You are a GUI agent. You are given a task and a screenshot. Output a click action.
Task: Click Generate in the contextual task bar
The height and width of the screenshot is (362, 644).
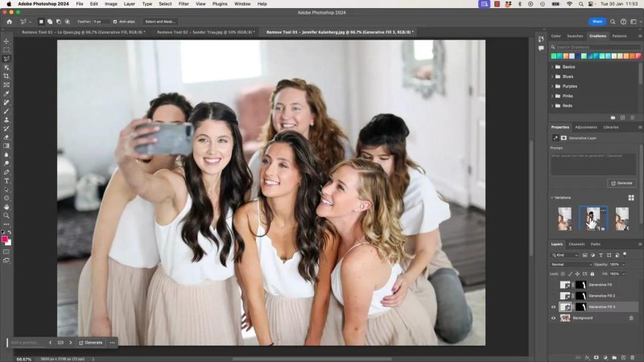click(91, 343)
